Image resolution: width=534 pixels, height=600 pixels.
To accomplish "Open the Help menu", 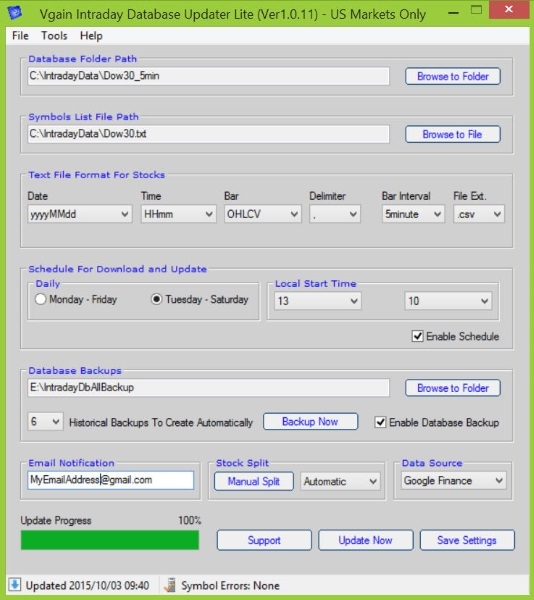I will point(91,36).
